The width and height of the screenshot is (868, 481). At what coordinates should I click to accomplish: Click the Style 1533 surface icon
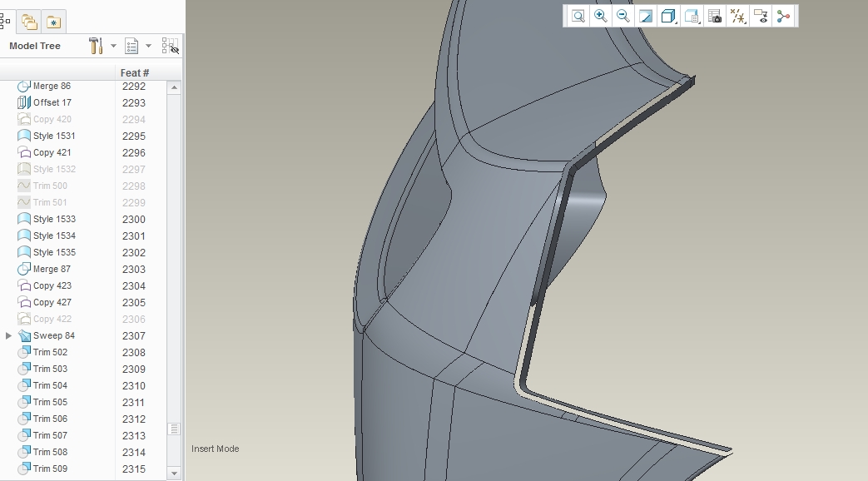(x=24, y=219)
